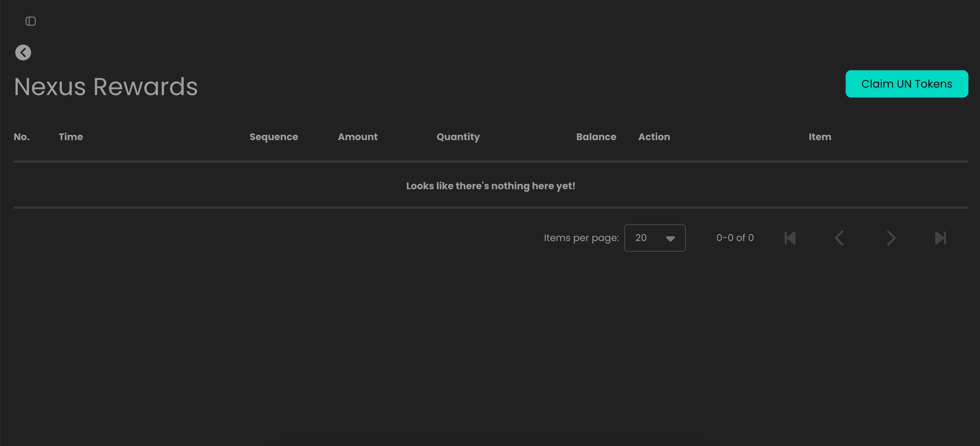Screen dimensions: 980x446
Task: Select the Item column header
Action: (820, 137)
